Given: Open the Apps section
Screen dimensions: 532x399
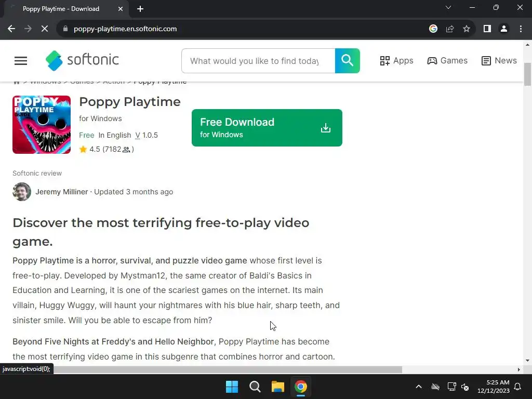Looking at the screenshot, I should 396,61.
